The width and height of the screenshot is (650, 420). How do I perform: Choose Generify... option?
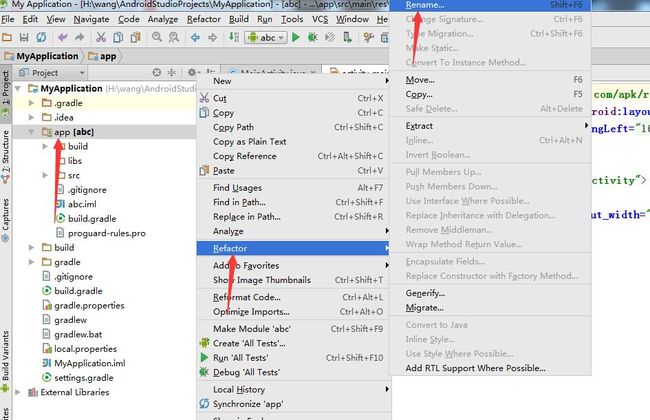[x=490, y=293]
